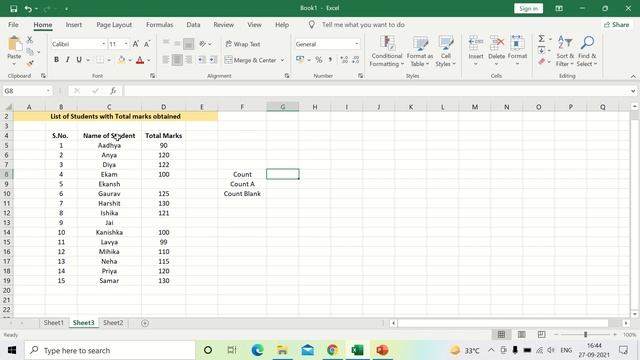This screenshot has height=360, width=640.
Task: Click Tell me what you want to do
Action: [x=363, y=25]
